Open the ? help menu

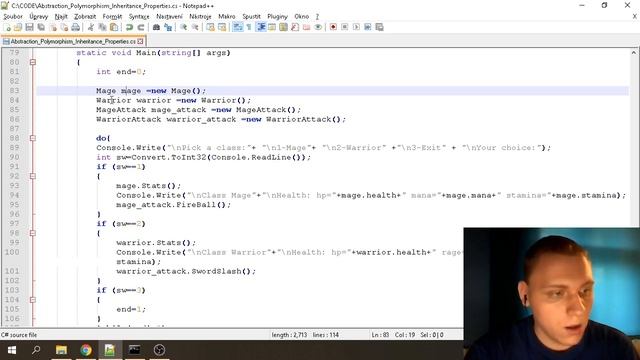coord(317,16)
